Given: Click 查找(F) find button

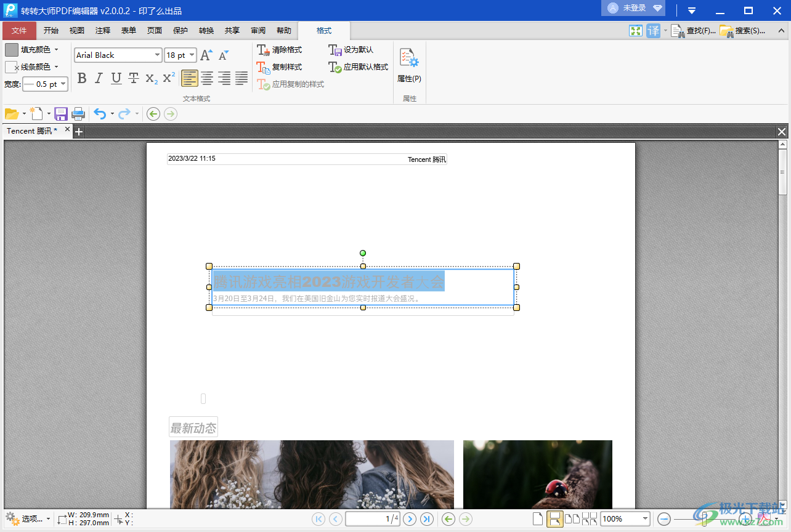Looking at the screenshot, I should coord(693,31).
